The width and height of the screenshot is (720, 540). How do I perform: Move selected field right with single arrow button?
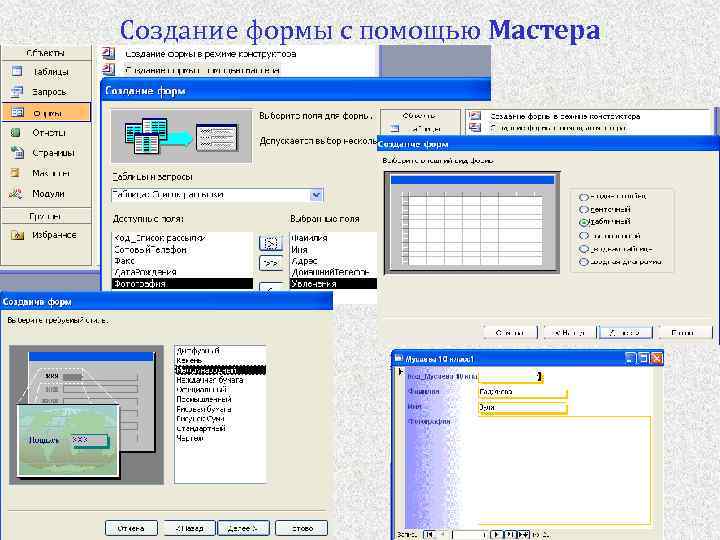(x=271, y=243)
